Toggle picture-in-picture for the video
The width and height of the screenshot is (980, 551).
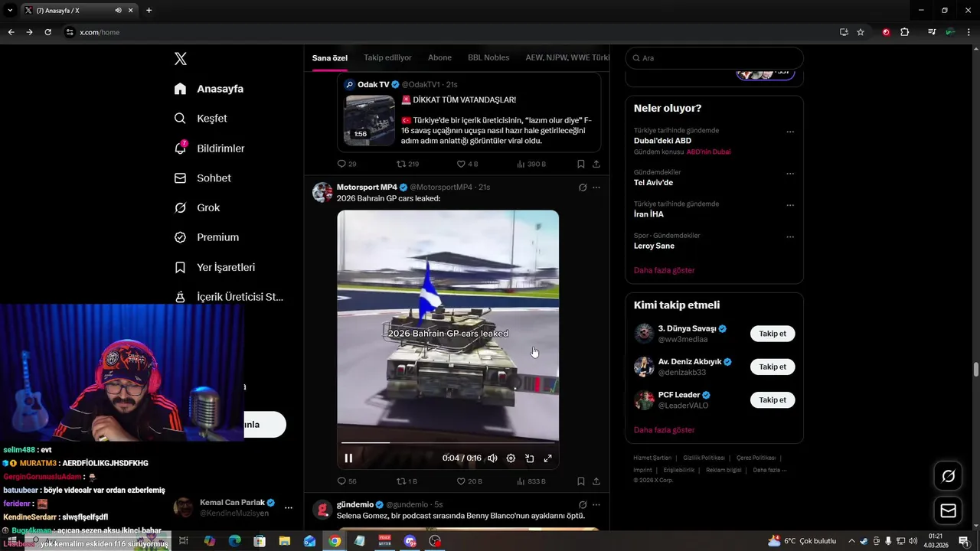(529, 458)
